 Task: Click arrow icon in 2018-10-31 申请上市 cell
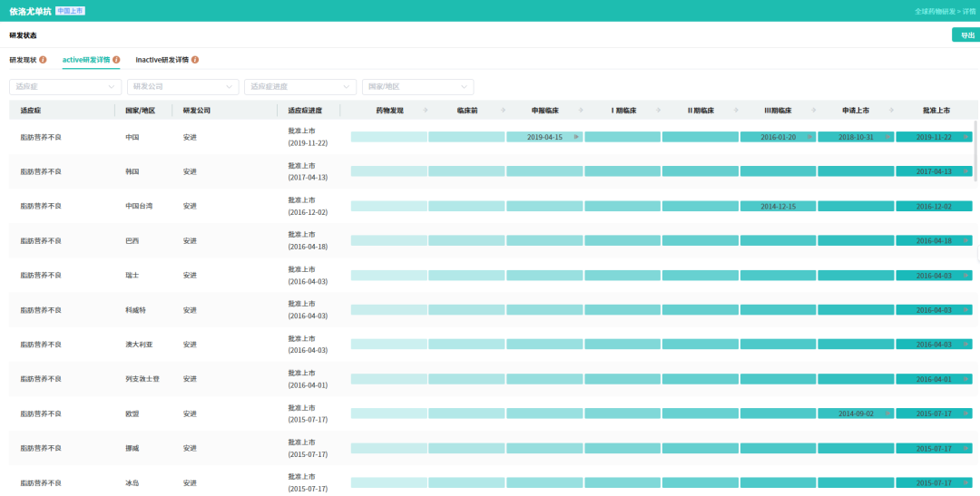pos(888,137)
